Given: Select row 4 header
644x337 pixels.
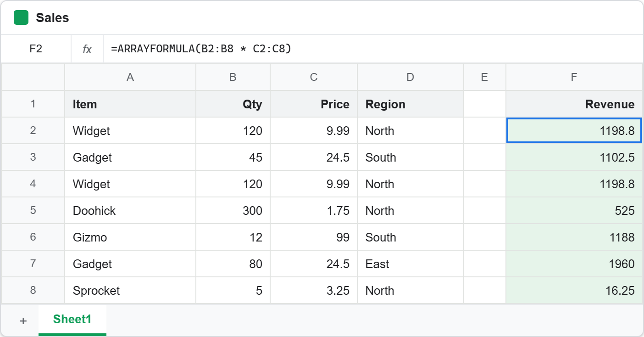Looking at the screenshot, I should 33,184.
